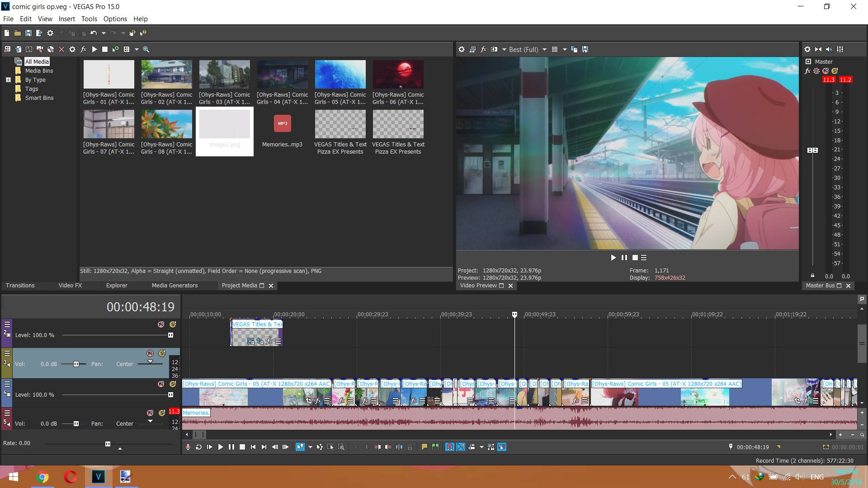Image resolution: width=868 pixels, height=488 pixels.
Task: Open a project with the folder icon
Action: coord(17,33)
